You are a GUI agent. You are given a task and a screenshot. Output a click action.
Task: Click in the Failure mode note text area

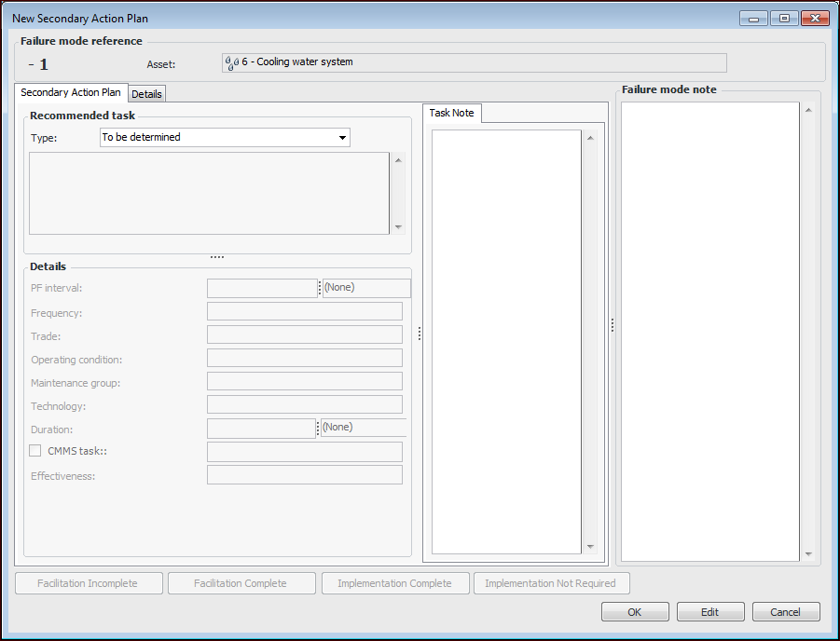[x=709, y=331]
